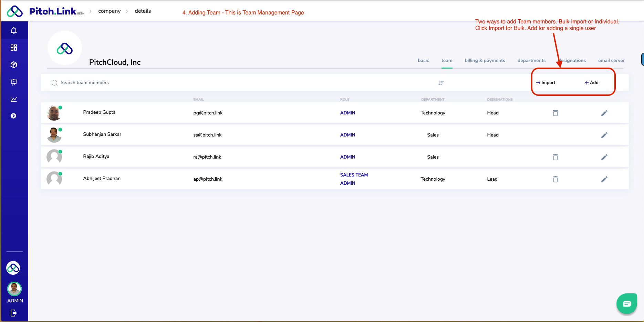Open the dashboard grid icon in sidebar

[14, 48]
